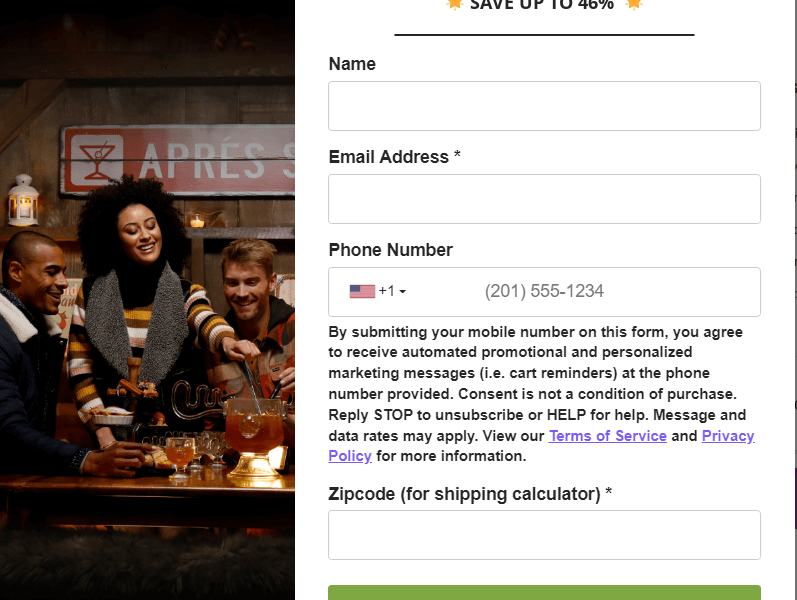Click the white lantern in the photo

[23, 200]
